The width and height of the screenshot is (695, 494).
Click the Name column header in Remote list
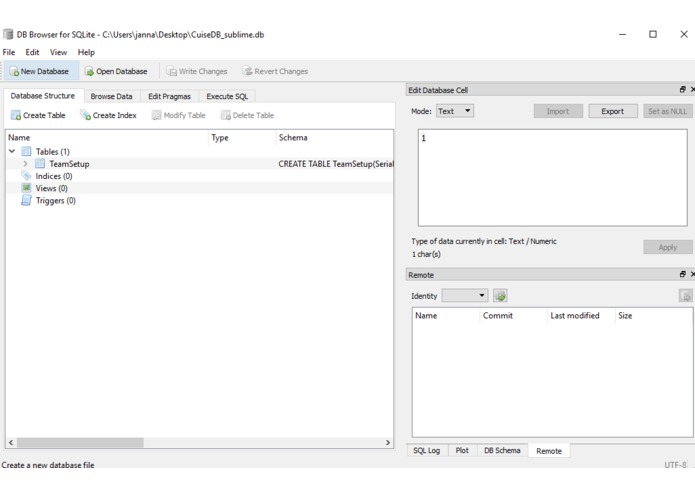coord(446,315)
